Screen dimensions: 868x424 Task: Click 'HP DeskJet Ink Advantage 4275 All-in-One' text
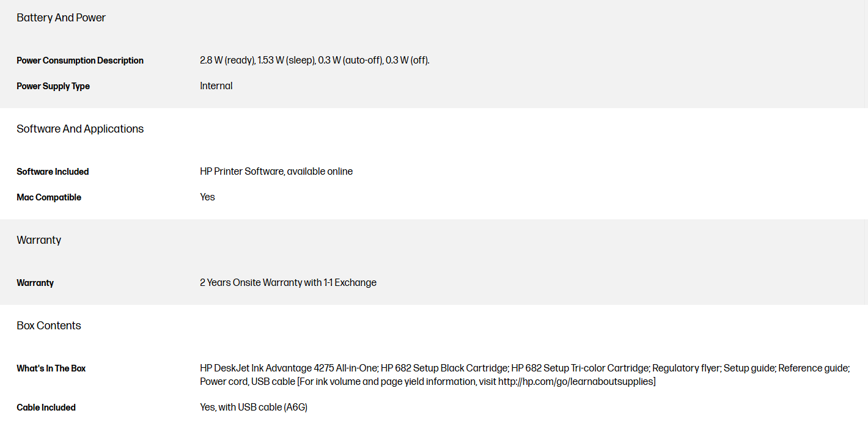point(289,368)
